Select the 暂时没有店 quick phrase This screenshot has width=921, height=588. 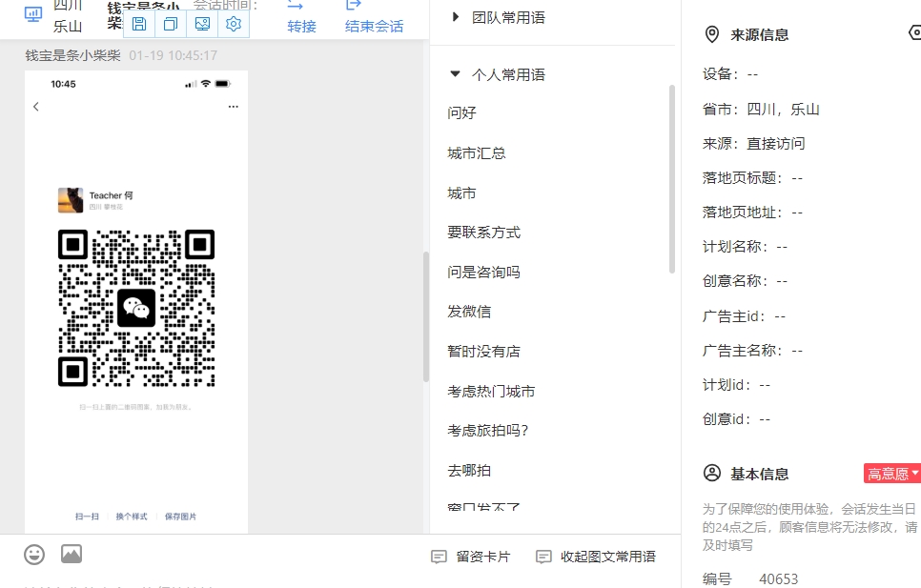(484, 352)
